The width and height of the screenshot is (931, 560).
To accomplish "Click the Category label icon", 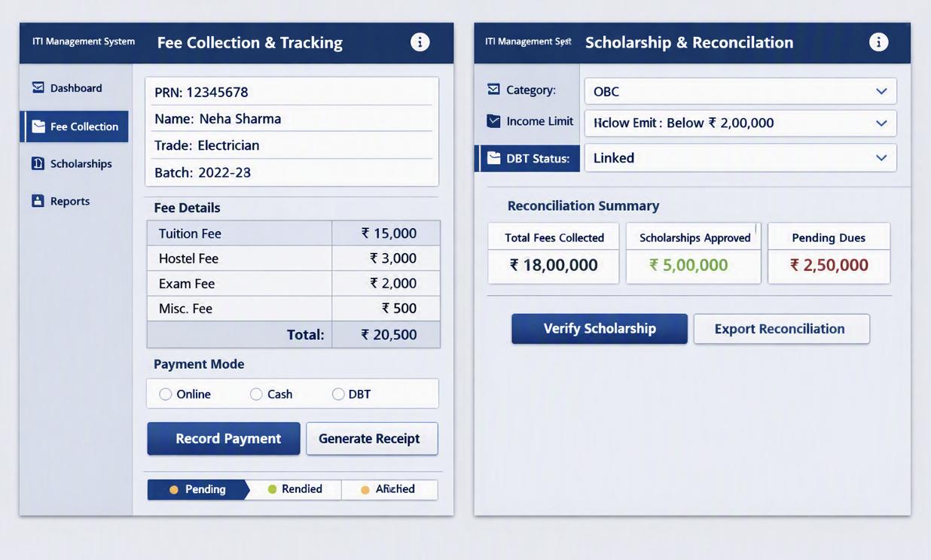I will (493, 90).
